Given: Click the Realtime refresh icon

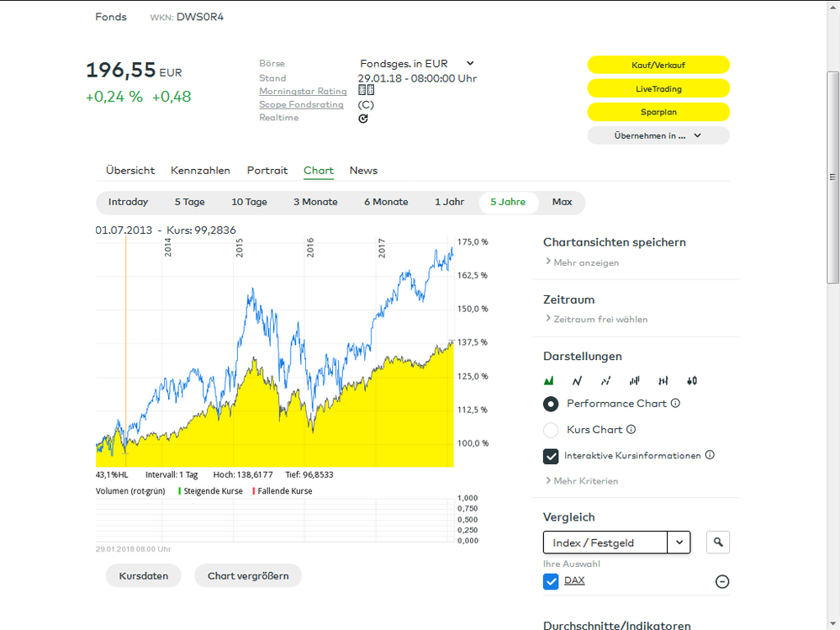Looking at the screenshot, I should click(362, 119).
